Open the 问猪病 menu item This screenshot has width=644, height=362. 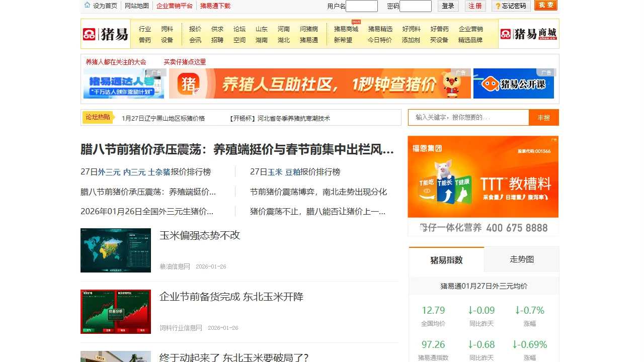[308, 29]
